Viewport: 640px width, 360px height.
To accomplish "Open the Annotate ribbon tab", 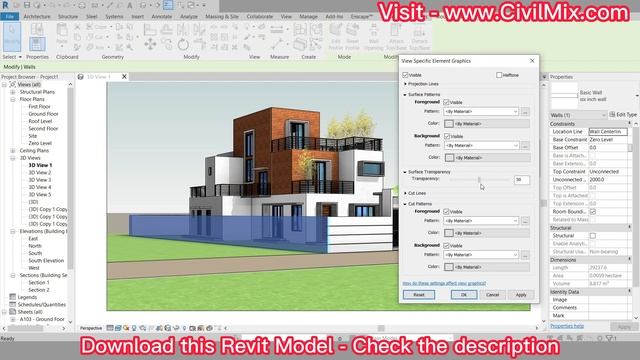I will pyautogui.click(x=162, y=17).
